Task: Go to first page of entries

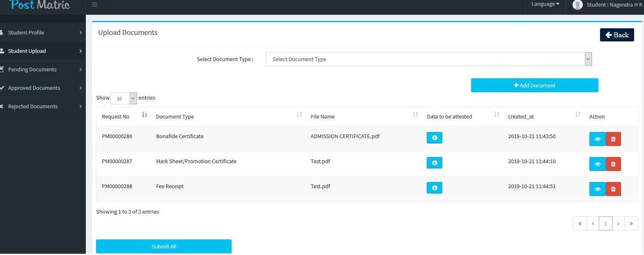Action: pos(580,223)
